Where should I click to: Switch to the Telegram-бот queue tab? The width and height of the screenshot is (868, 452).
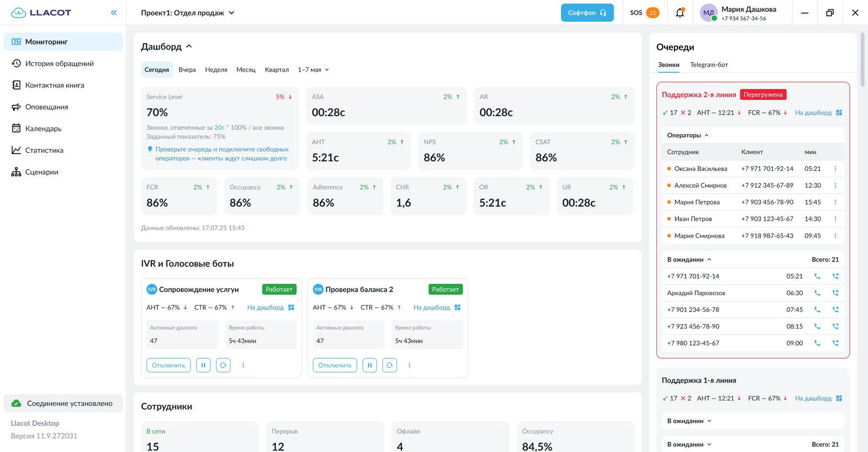pyautogui.click(x=709, y=65)
